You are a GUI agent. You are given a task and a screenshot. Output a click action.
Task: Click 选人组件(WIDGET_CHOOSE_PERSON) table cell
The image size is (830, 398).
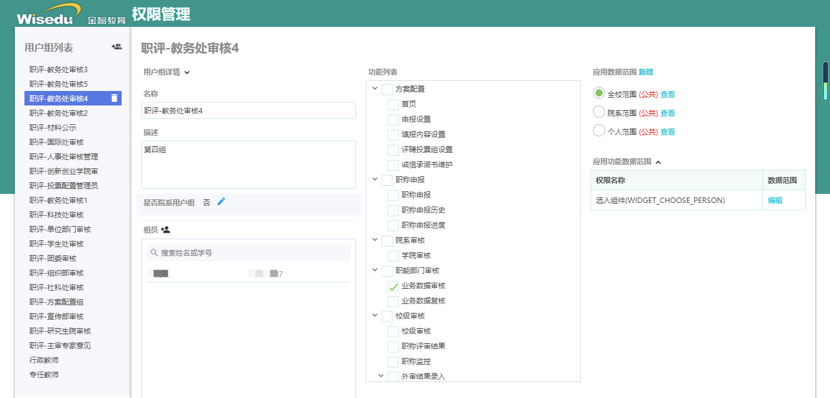[676, 200]
